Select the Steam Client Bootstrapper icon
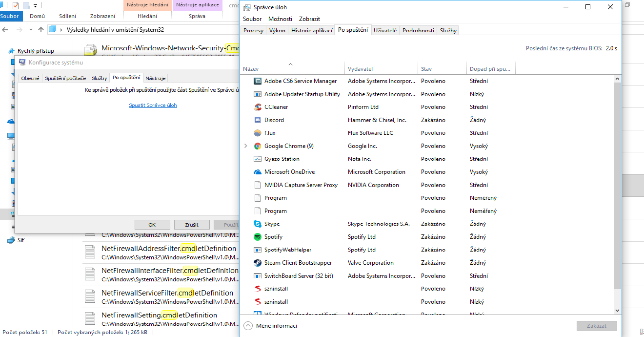 tap(258, 263)
